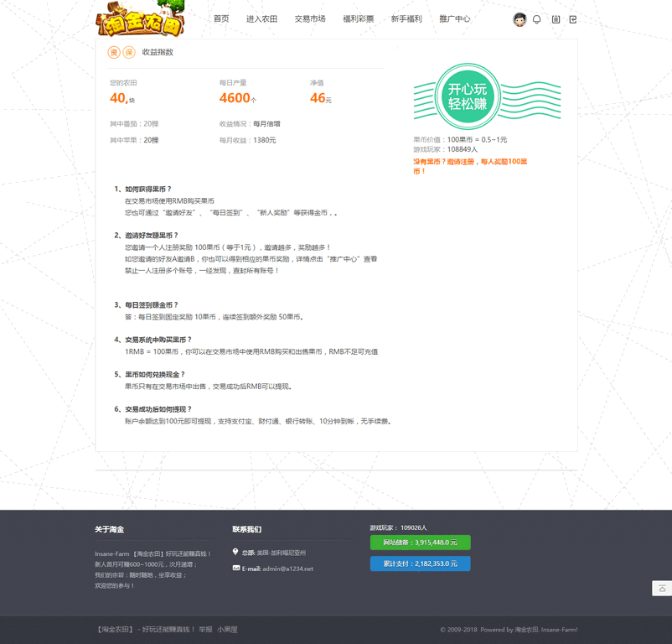Click the location pin icon in footer

[x=235, y=553]
